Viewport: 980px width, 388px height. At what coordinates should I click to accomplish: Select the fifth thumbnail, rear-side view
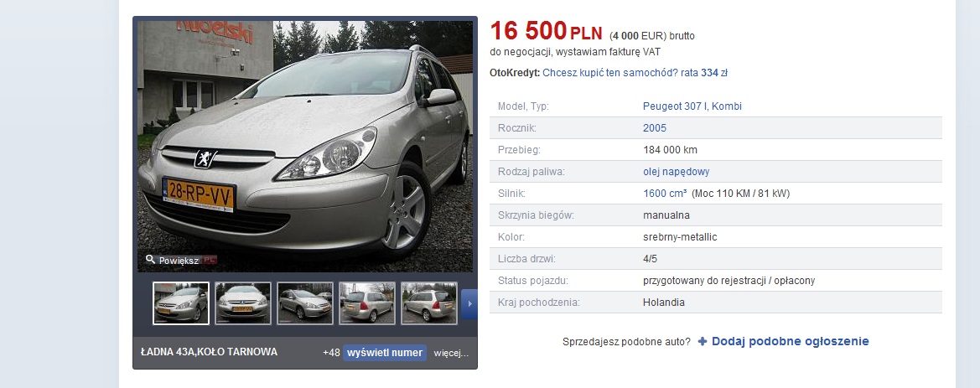tap(428, 303)
